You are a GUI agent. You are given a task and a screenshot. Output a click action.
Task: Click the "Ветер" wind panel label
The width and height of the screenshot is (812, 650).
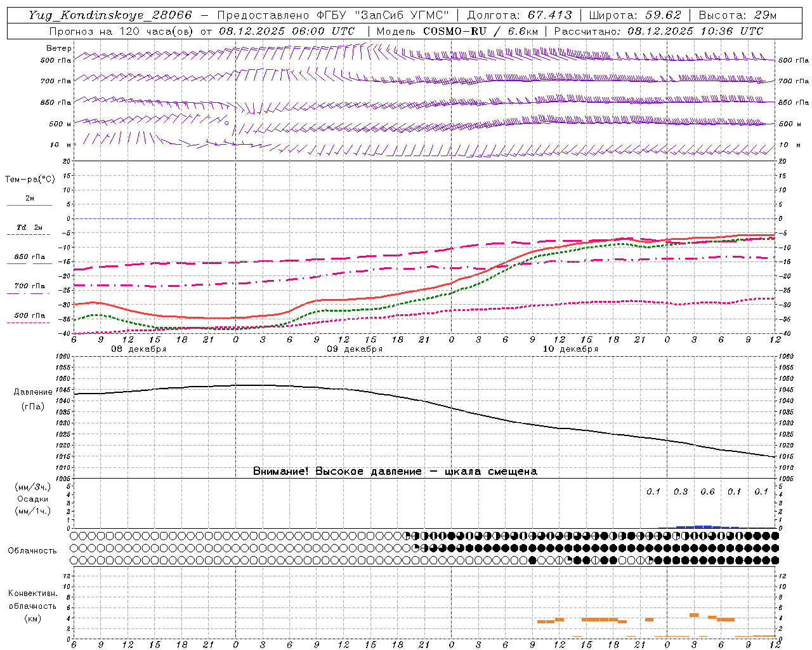tap(59, 48)
